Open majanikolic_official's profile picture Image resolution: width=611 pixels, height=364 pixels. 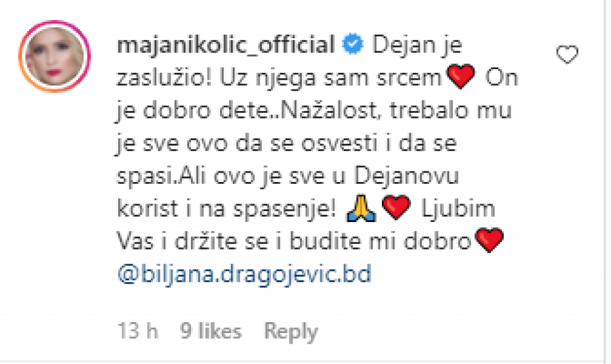click(x=55, y=56)
